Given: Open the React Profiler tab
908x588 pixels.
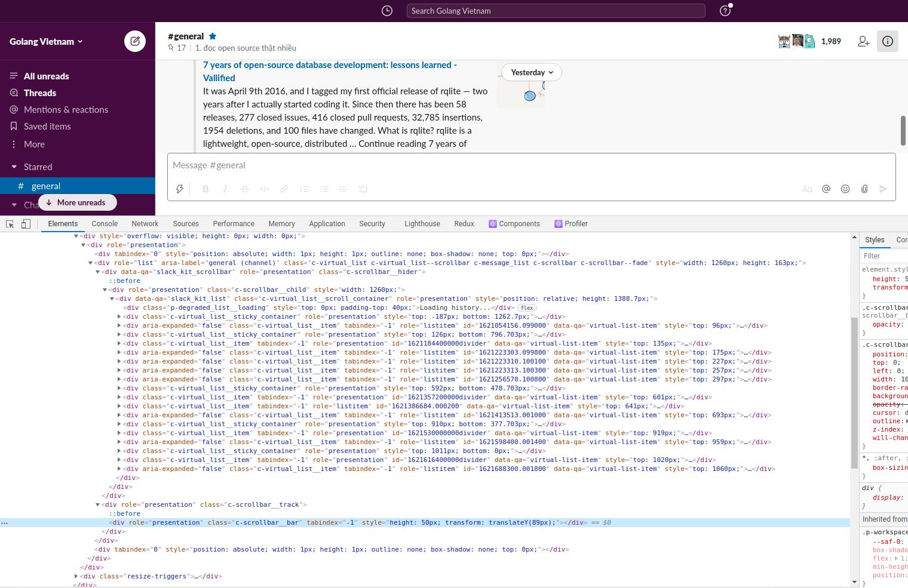Looking at the screenshot, I should [x=571, y=224].
